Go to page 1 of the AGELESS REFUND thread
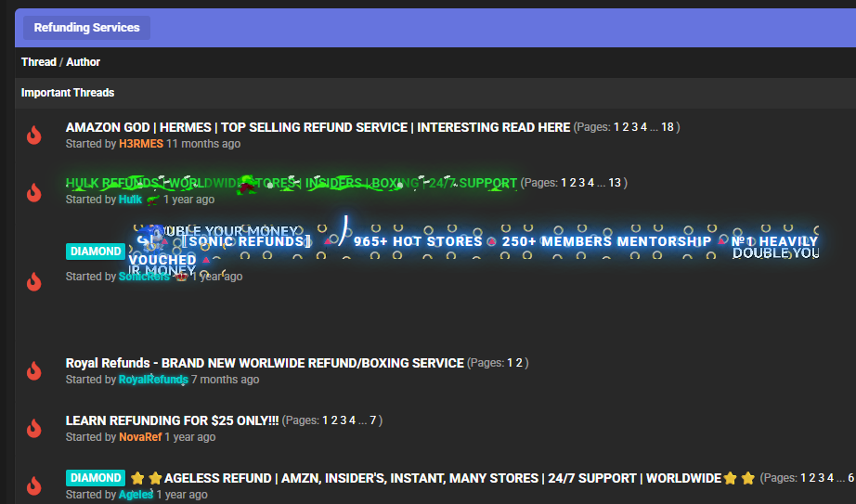Viewport: 856px width, 504px height. pos(803,478)
